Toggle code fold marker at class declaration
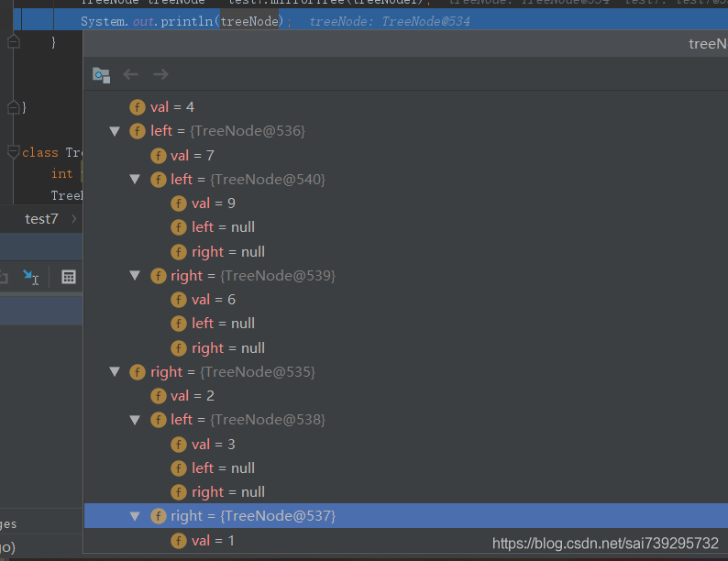This screenshot has height=561, width=728. (x=13, y=152)
